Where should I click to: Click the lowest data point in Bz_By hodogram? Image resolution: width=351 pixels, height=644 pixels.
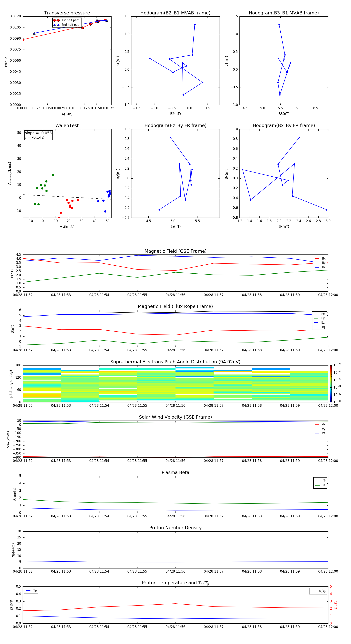point(159,210)
